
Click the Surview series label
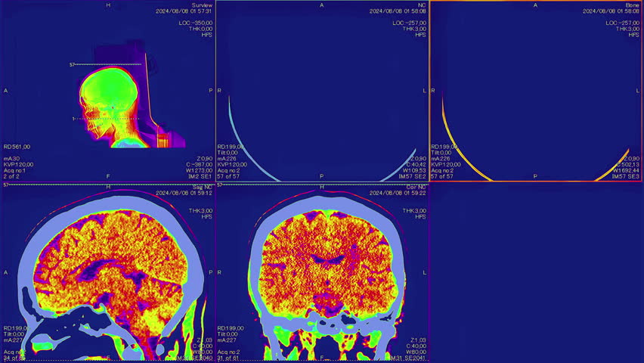[202, 5]
